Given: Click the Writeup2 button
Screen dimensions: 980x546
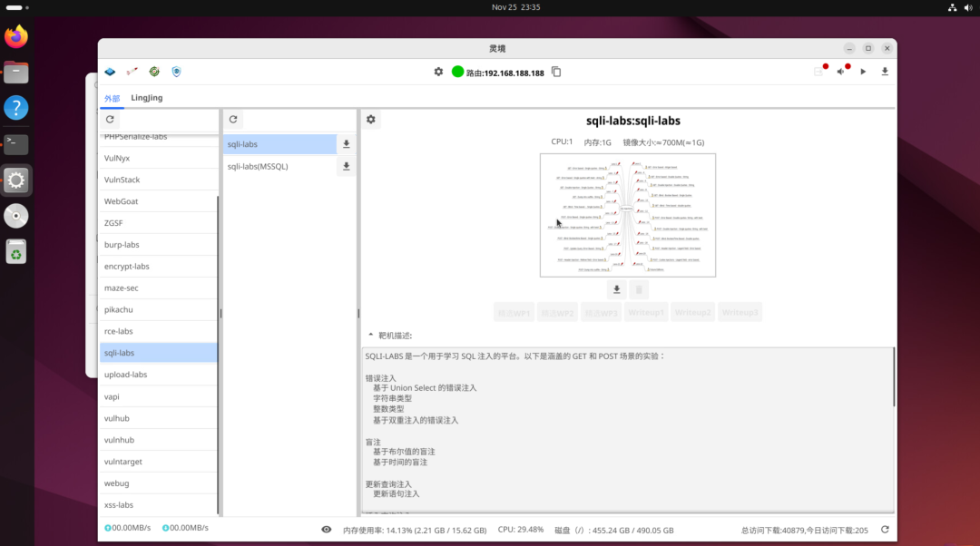Looking at the screenshot, I should (x=692, y=312).
